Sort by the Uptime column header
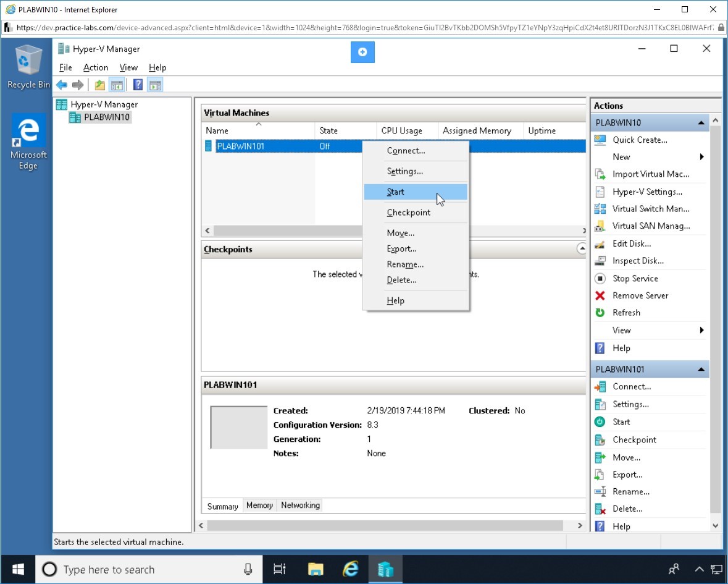 pos(554,130)
